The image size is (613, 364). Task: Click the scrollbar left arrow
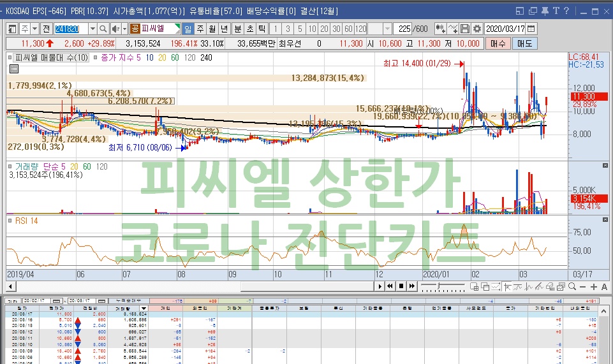[11, 287]
